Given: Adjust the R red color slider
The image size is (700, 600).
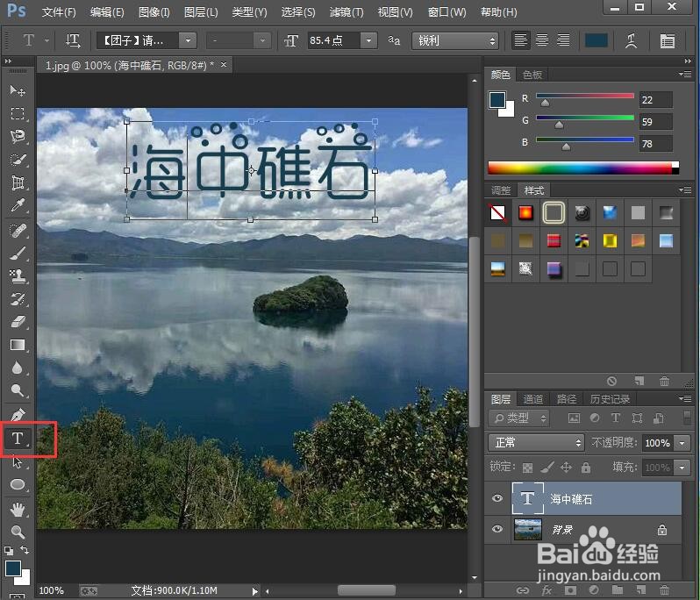Looking at the screenshot, I should click(545, 104).
